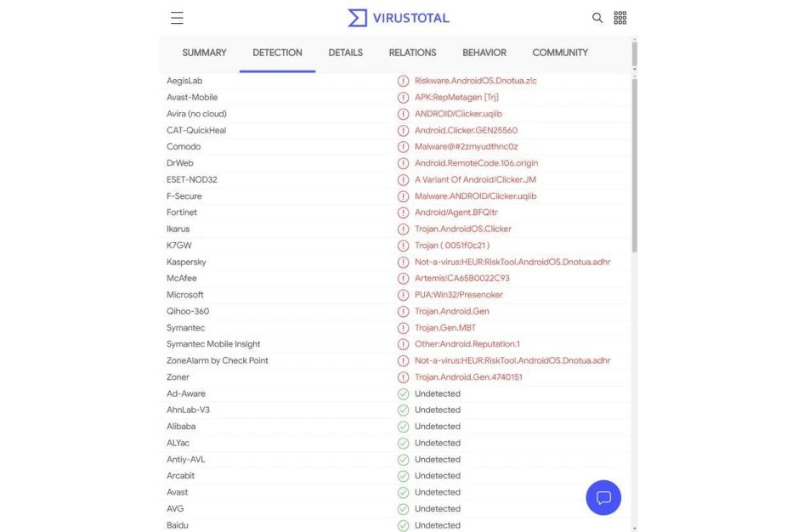Screen dimensions: 798x532
Task: Open the Behavior tab
Action: (484, 53)
